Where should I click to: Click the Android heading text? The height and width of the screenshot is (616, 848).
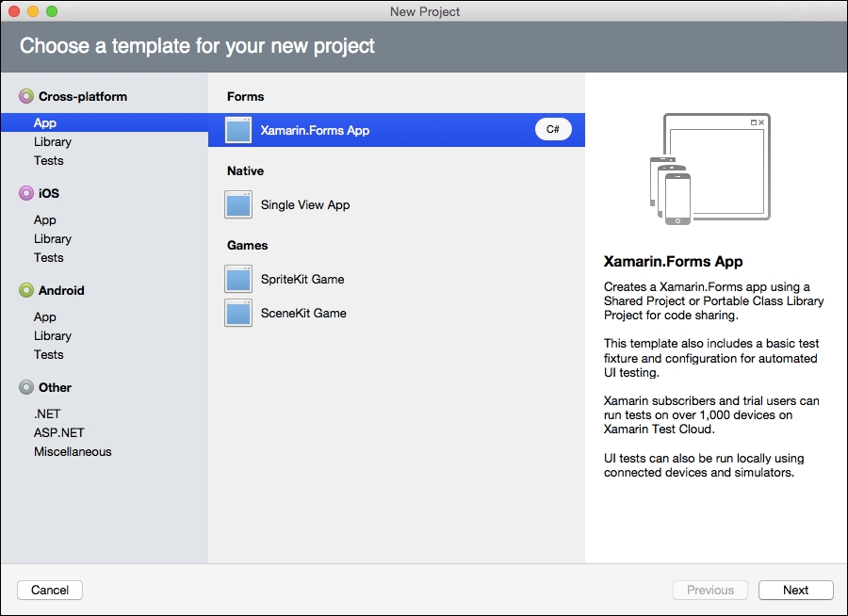click(61, 290)
